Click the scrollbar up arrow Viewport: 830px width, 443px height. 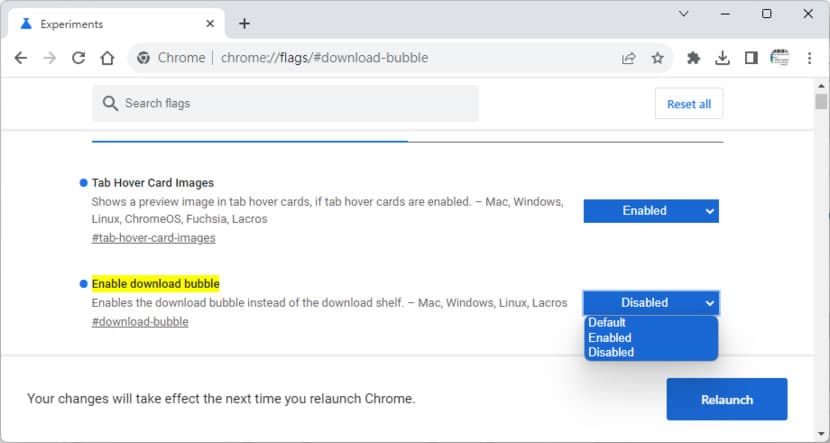point(821,86)
